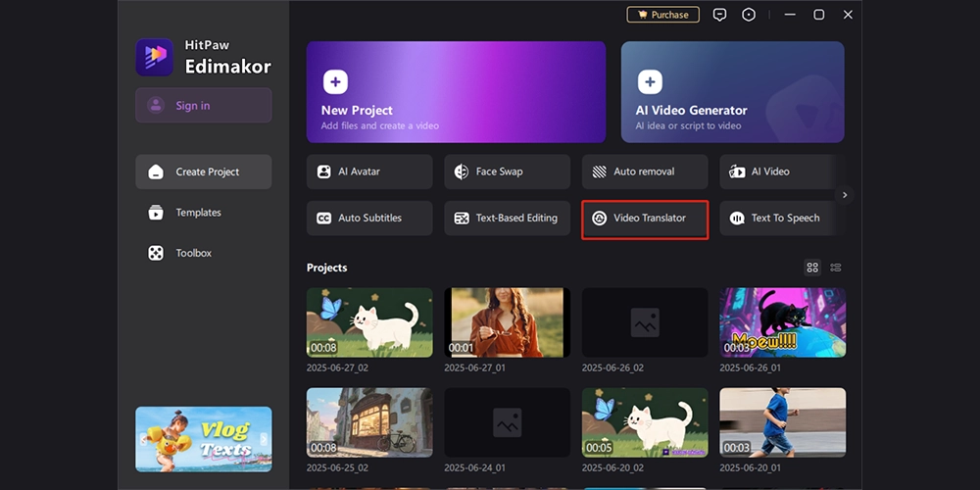Open project 2025-06-20_01 thumbnail

[x=782, y=422]
